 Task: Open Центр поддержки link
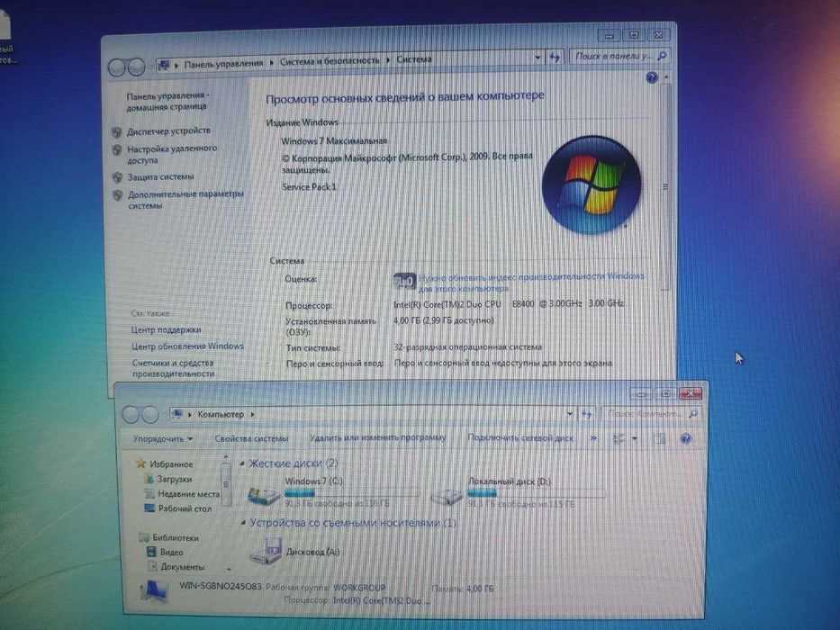[x=166, y=330]
